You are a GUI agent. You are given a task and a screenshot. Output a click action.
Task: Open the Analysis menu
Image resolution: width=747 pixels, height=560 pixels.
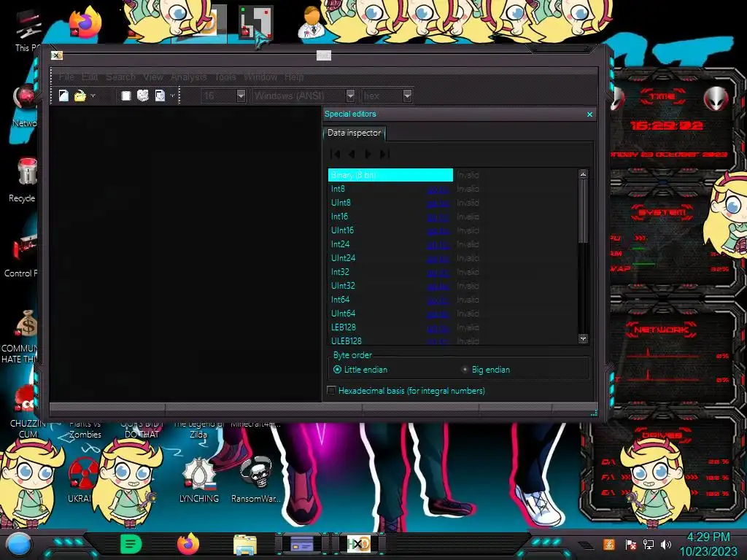click(189, 77)
